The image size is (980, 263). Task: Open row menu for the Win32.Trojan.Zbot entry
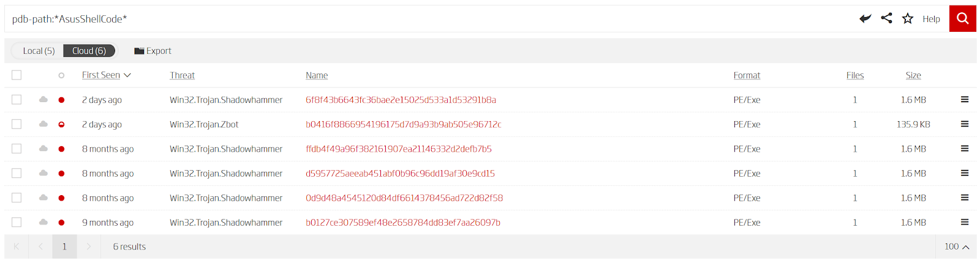(x=965, y=124)
